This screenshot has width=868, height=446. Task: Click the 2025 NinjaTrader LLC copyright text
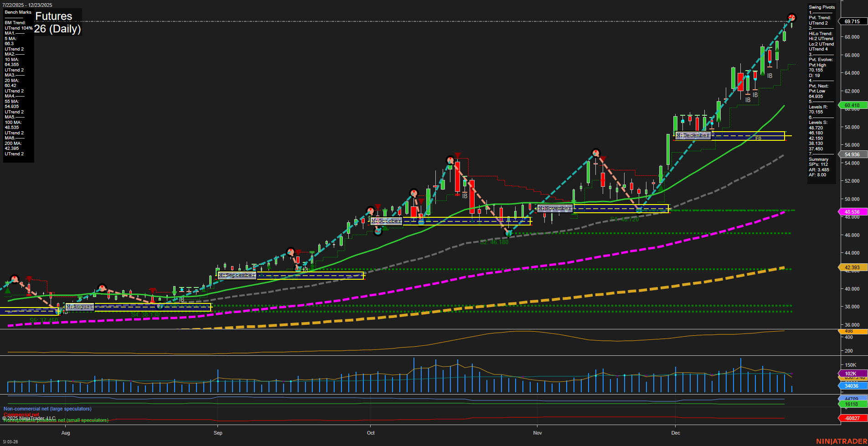tap(28, 417)
